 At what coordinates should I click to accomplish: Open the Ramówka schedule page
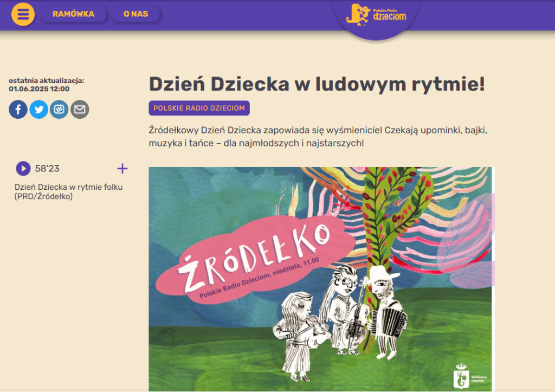tap(73, 14)
